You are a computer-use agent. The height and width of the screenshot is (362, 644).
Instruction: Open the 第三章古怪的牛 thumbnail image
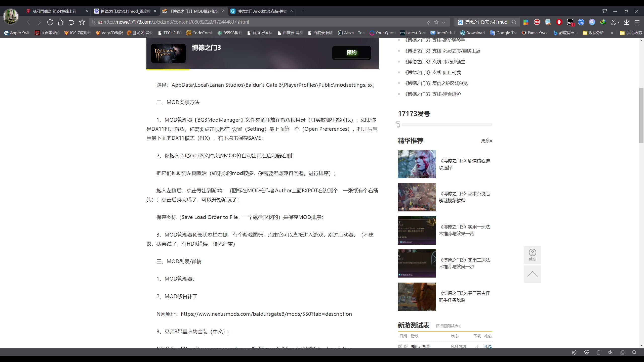[x=417, y=297]
